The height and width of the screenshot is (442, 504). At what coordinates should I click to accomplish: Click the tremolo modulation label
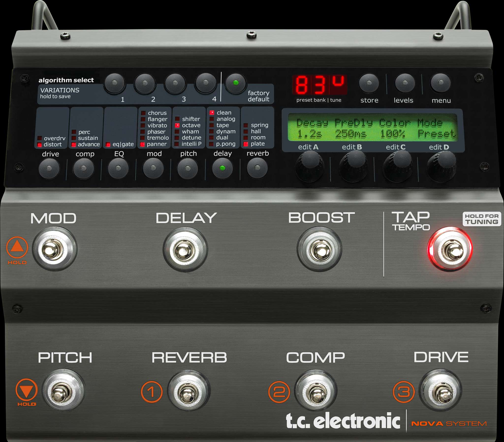[158, 138]
